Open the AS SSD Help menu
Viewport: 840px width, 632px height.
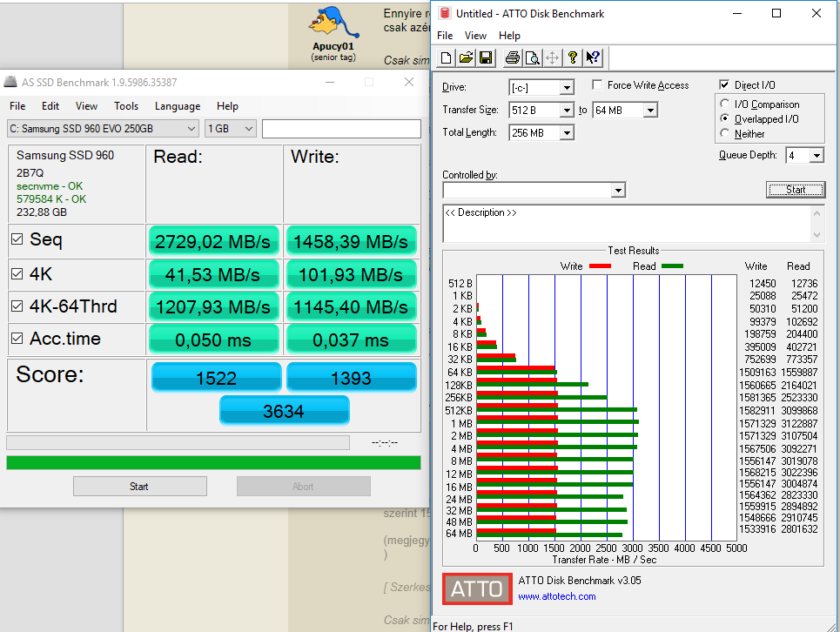point(227,106)
